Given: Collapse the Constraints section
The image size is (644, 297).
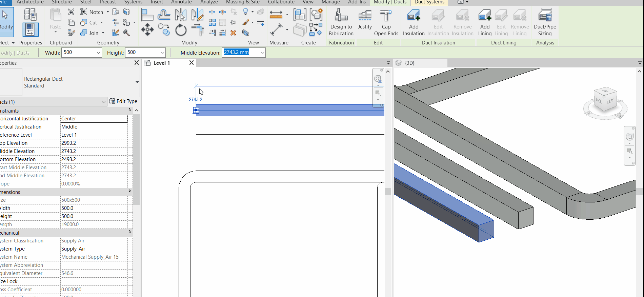Looking at the screenshot, I should point(129,110).
